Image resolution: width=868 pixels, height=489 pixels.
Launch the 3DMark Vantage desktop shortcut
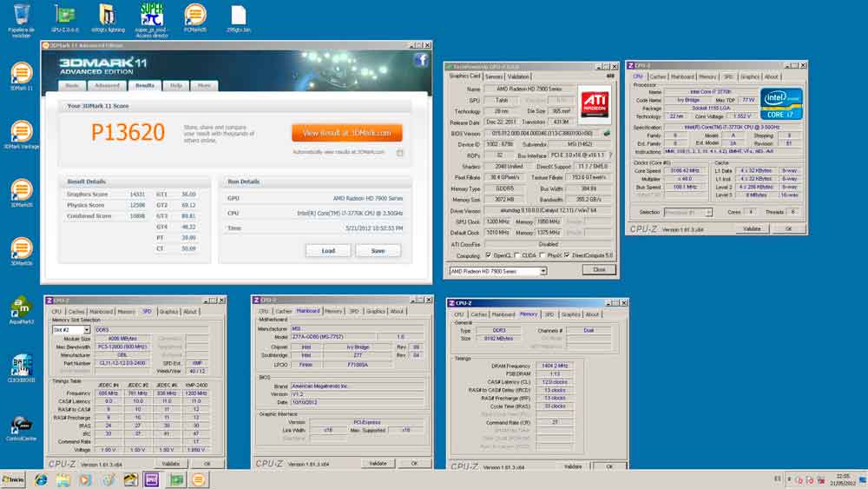pyautogui.click(x=21, y=131)
